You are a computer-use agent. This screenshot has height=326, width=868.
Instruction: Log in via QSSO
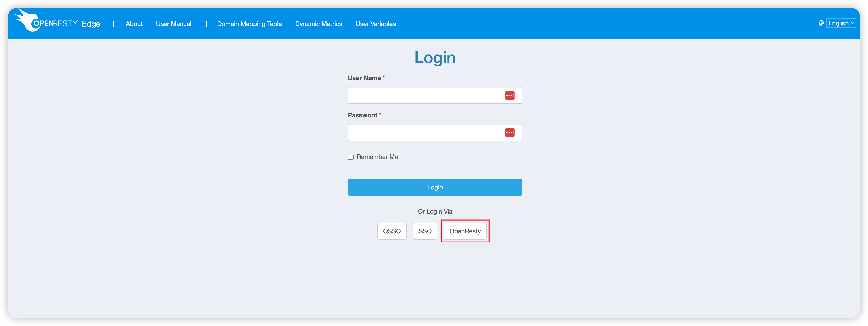[x=391, y=231]
